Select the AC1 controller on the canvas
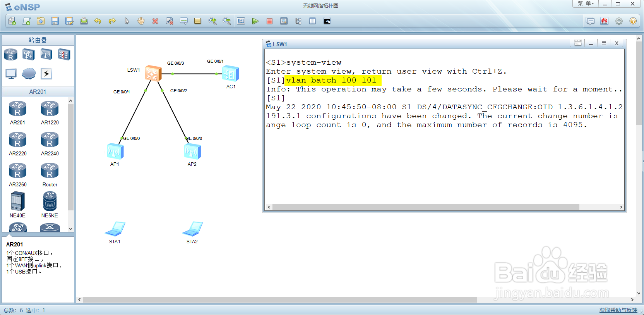The width and height of the screenshot is (644, 315). pos(231,74)
